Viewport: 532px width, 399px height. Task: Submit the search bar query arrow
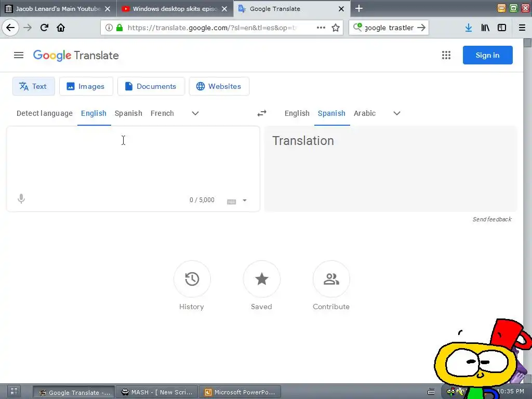(421, 28)
